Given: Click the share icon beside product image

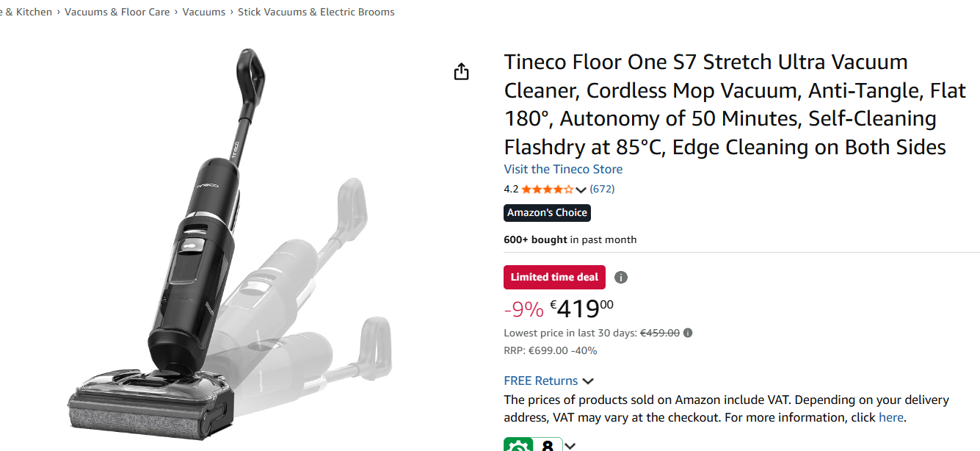Looking at the screenshot, I should pyautogui.click(x=461, y=71).
